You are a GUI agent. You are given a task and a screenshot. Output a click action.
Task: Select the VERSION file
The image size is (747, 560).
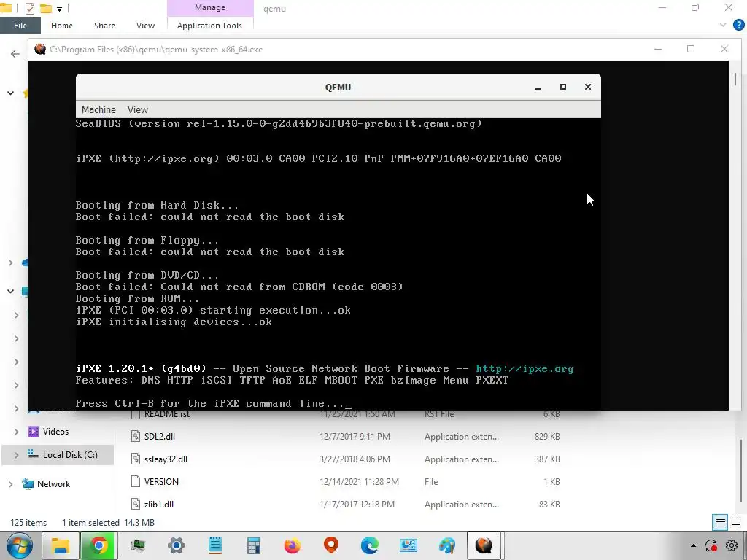[x=161, y=481]
